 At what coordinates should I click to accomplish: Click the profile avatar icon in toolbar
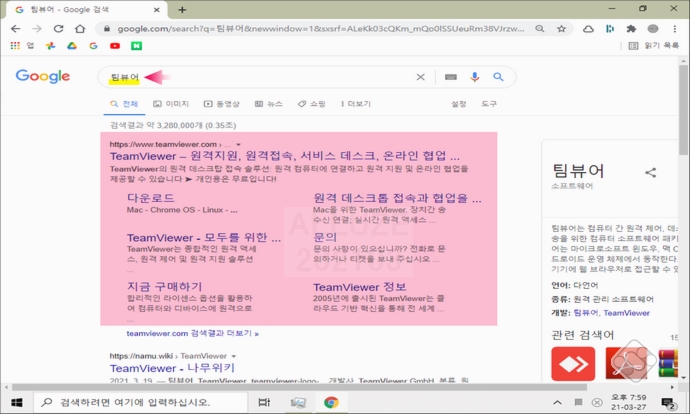pos(653,29)
